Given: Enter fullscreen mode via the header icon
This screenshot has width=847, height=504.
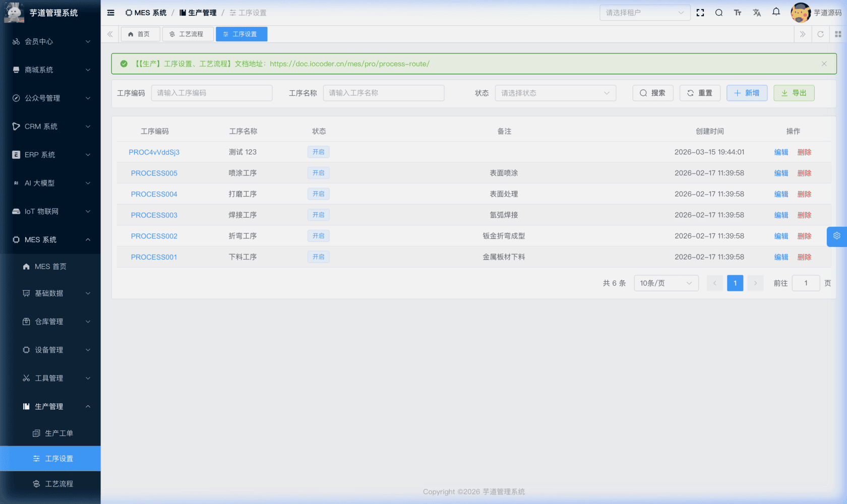Looking at the screenshot, I should click(700, 13).
